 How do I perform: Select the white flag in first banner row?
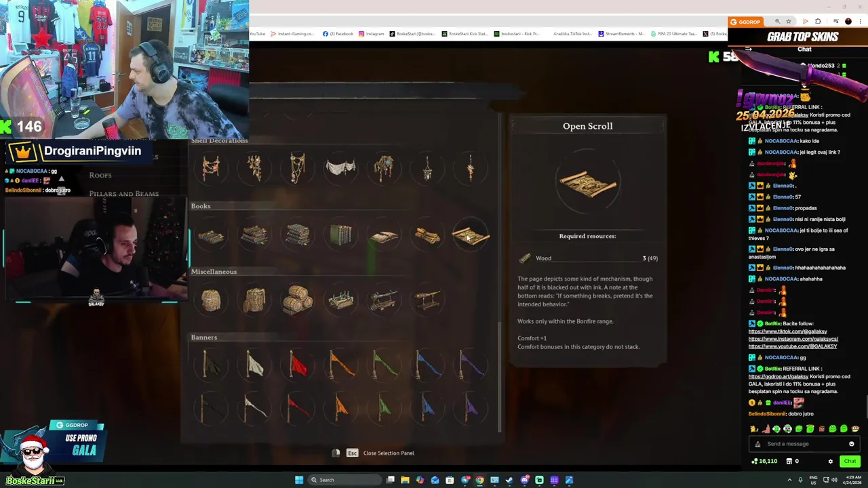point(254,365)
